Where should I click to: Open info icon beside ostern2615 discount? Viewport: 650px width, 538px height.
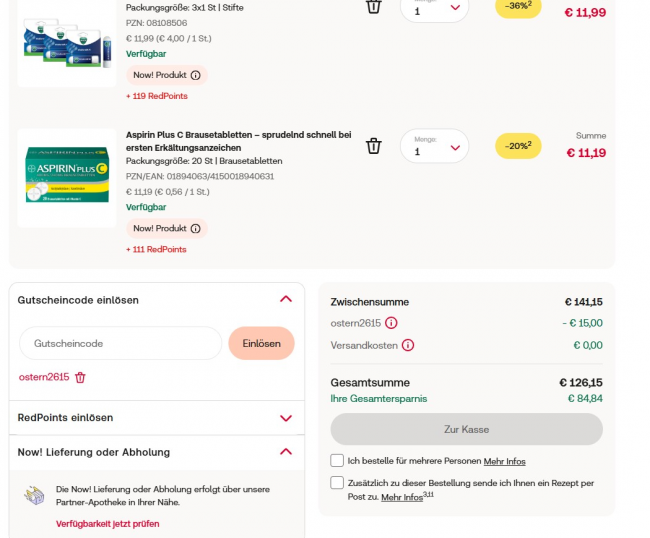pyautogui.click(x=391, y=323)
